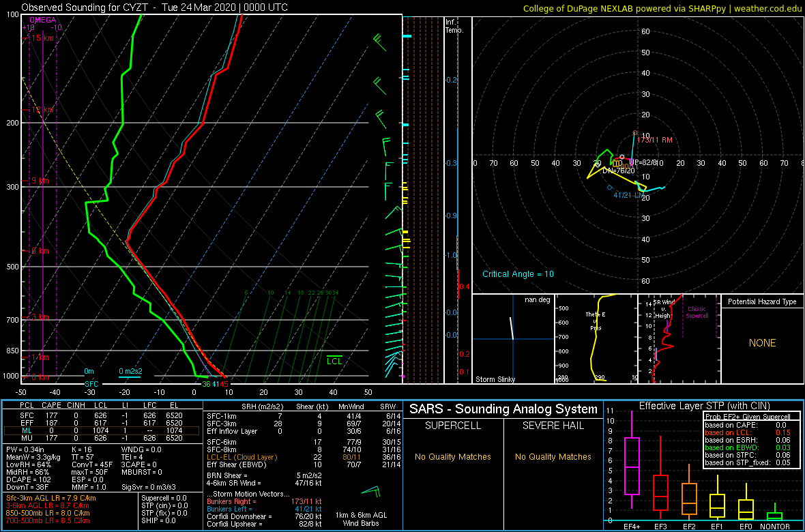The width and height of the screenshot is (805, 532).
Task: Click the white line in Storm Slinky panel
Action: tap(512, 328)
